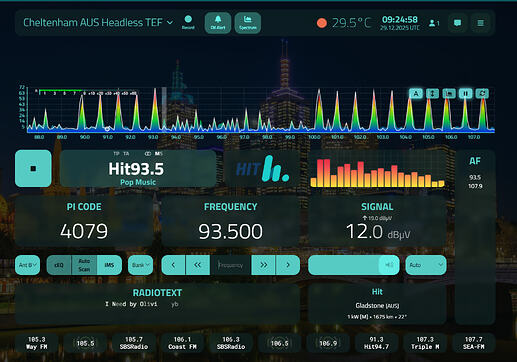Viewport: 517px width, 362px height.
Task: Click the Hit network station logo
Action: click(262, 168)
